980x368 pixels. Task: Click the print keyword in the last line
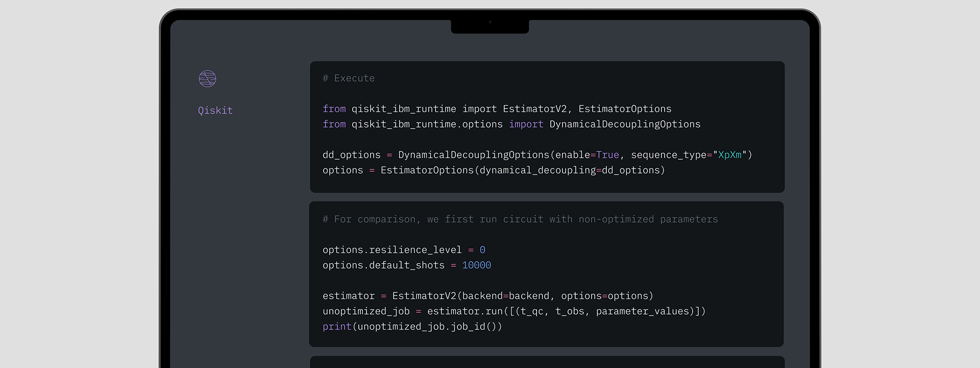[337, 327]
